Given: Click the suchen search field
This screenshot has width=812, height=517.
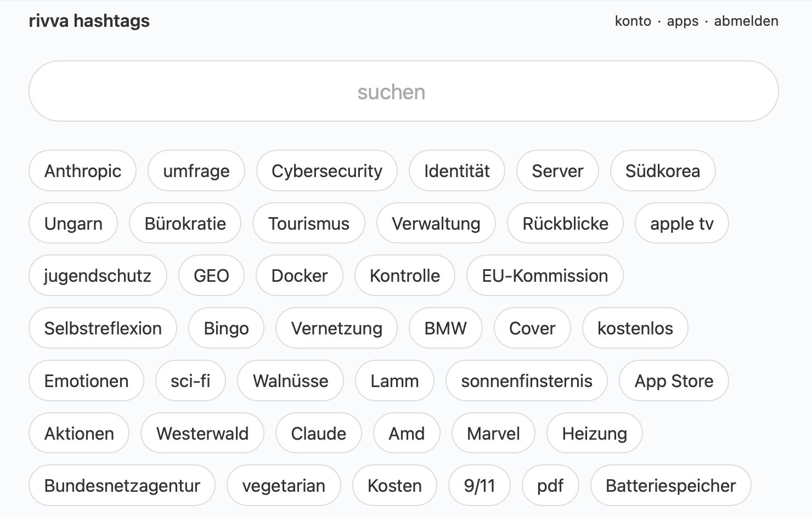Looking at the screenshot, I should coord(403,91).
